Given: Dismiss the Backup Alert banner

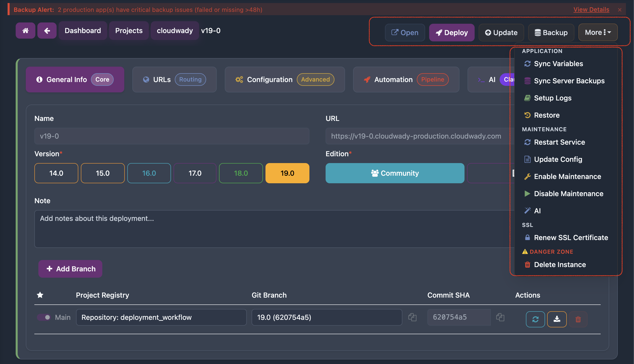Looking at the screenshot, I should pyautogui.click(x=620, y=10).
